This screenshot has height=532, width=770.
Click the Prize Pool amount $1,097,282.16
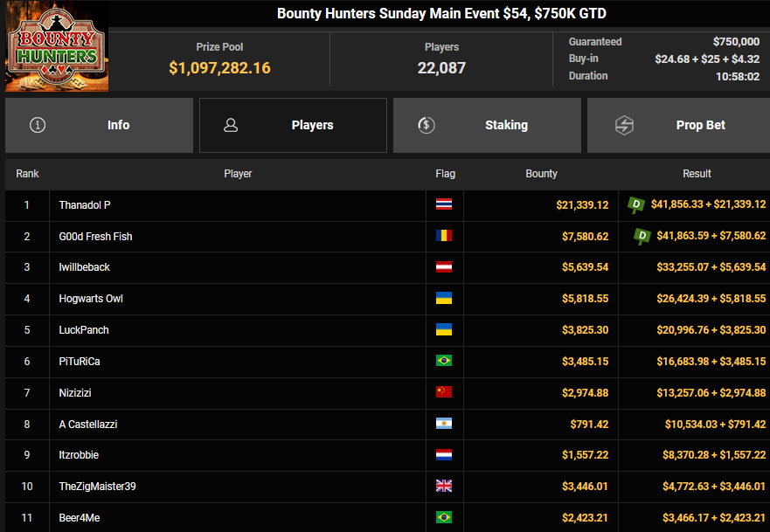219,67
